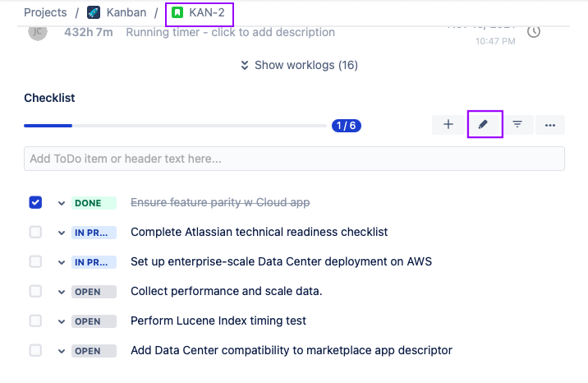
Task: Click the pencil edit checklist icon
Action: coord(485,124)
